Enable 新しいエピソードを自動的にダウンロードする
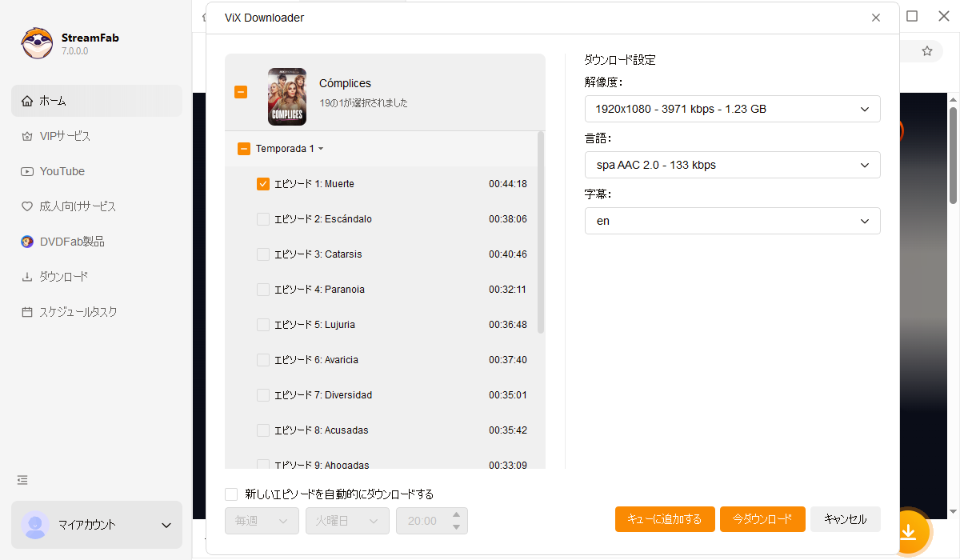The height and width of the screenshot is (560, 960). pyautogui.click(x=231, y=494)
